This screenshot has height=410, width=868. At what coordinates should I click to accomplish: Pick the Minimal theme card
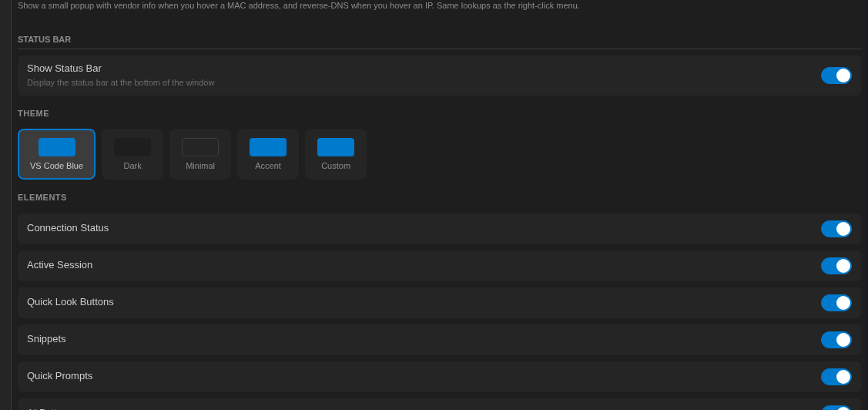[199, 154]
